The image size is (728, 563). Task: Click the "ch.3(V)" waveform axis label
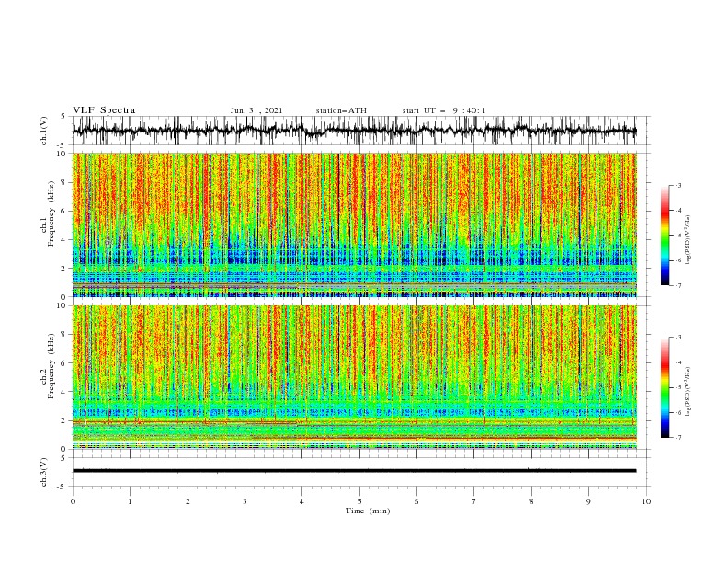tap(44, 472)
